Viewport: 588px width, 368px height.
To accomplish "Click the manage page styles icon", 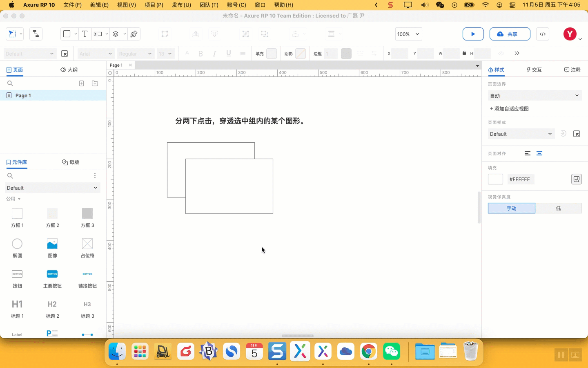I will pyautogui.click(x=577, y=134).
